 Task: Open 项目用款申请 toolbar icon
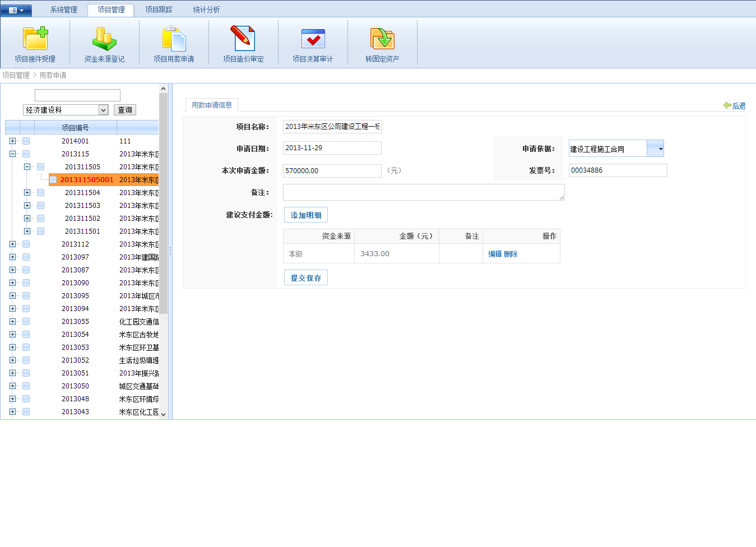pos(174,39)
